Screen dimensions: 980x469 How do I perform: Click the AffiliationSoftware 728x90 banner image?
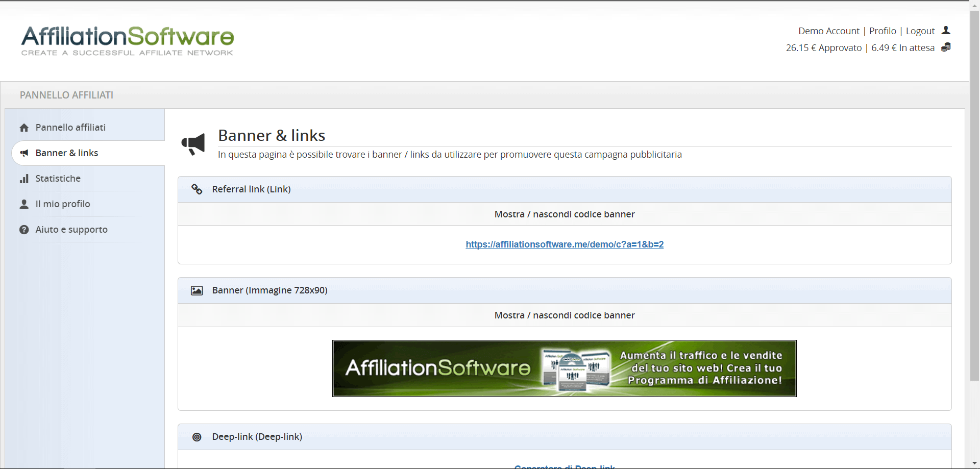564,368
